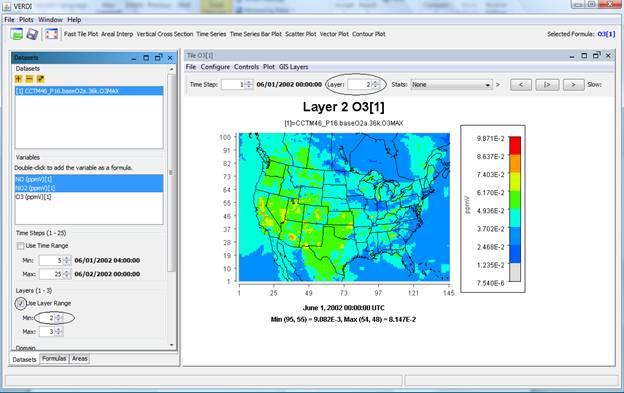The width and height of the screenshot is (624, 393).
Task: Toggle the Use Layer Range checkbox
Action: click(20, 303)
